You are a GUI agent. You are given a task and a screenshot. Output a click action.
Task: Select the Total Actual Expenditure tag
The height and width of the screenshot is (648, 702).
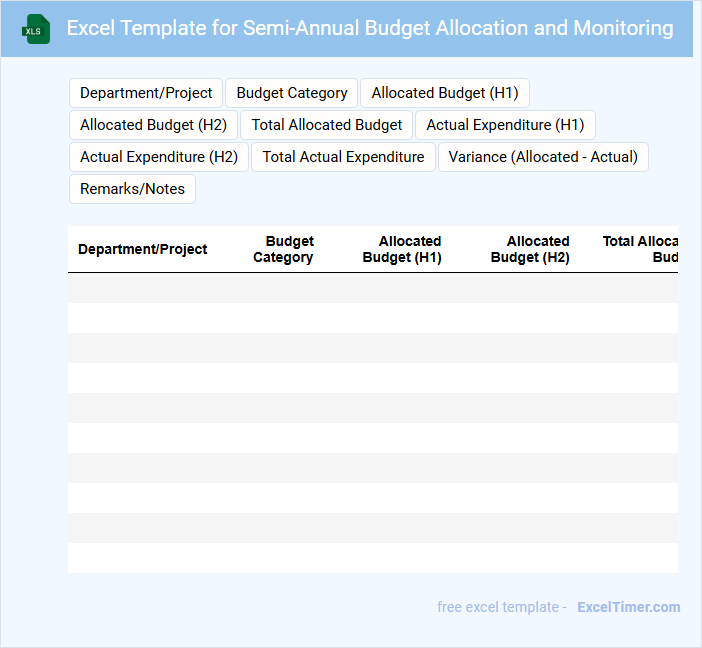pyautogui.click(x=343, y=157)
